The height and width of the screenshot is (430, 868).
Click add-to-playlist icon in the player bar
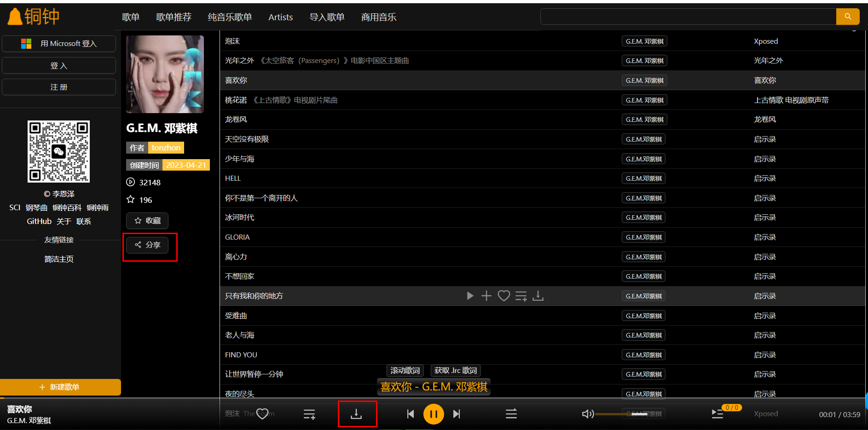309,414
